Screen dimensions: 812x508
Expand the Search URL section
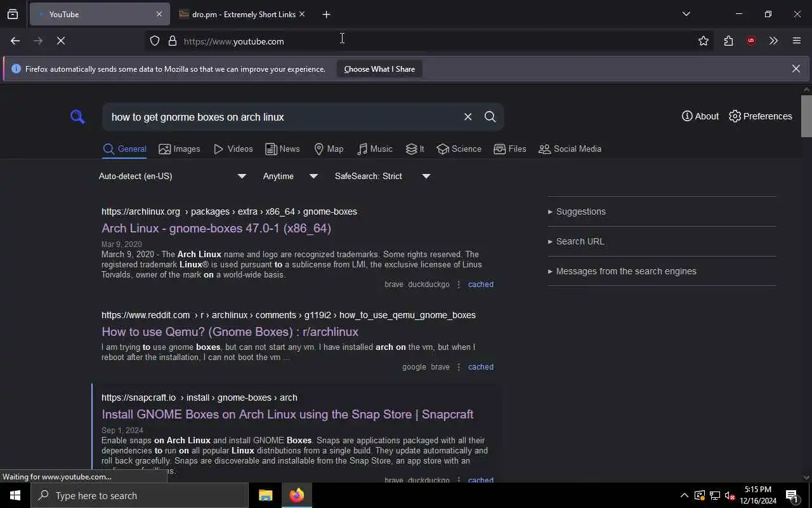coord(576,241)
